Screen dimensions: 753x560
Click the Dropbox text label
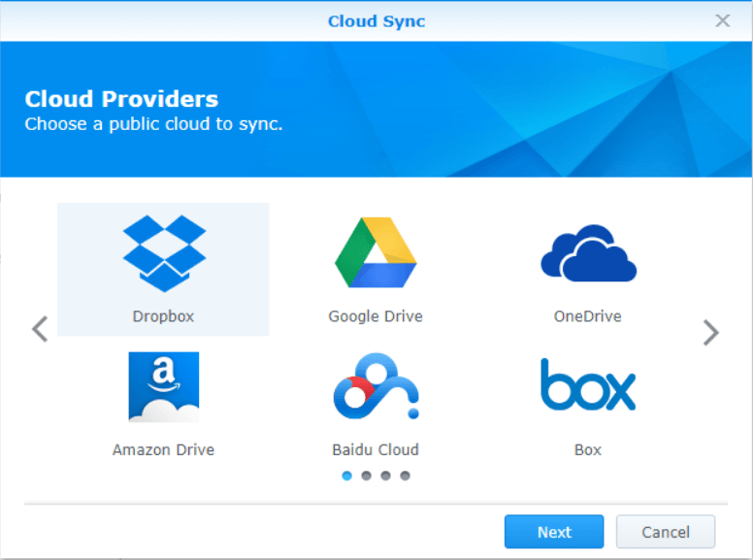(x=163, y=316)
